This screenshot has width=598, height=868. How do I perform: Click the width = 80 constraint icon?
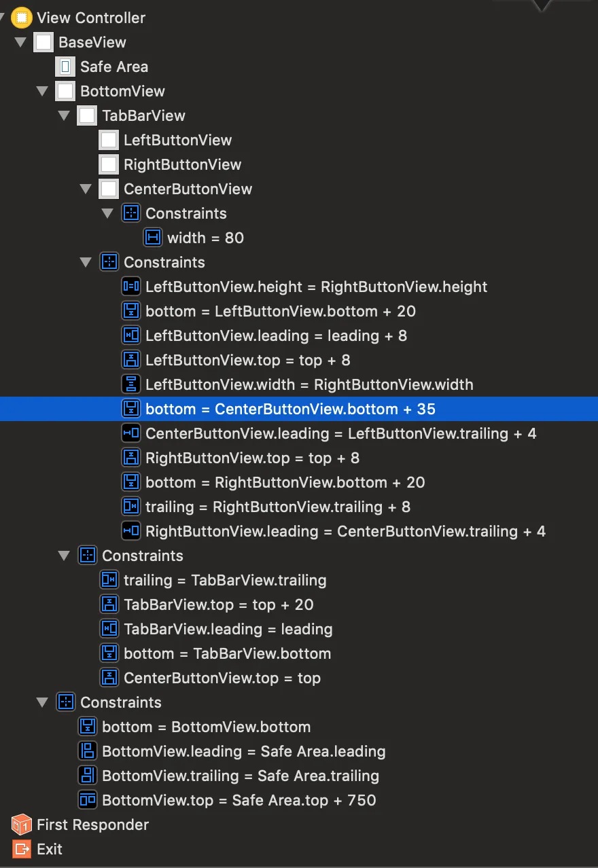pos(153,238)
